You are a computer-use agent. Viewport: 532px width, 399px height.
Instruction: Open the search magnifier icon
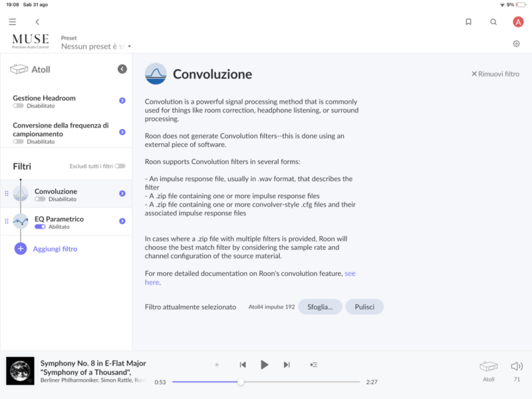coord(493,22)
